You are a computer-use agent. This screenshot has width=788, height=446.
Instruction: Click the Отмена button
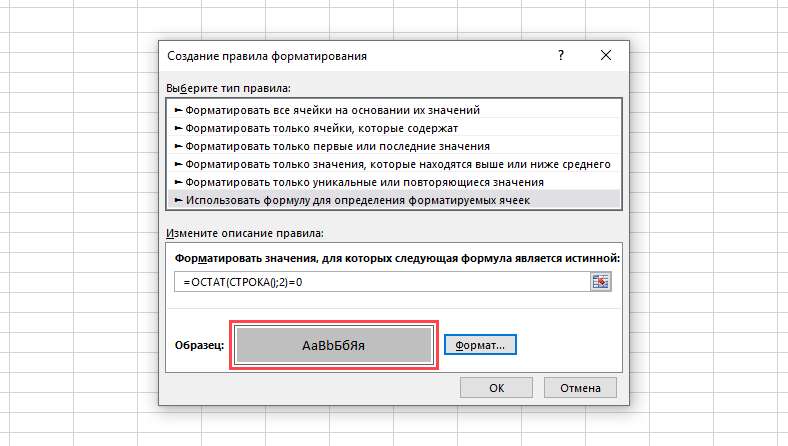pos(580,388)
